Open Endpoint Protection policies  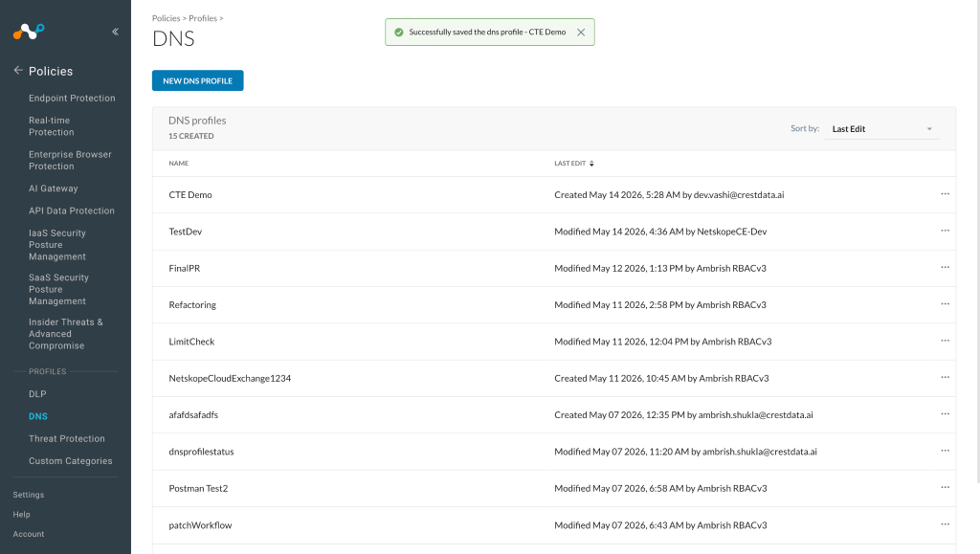(72, 98)
